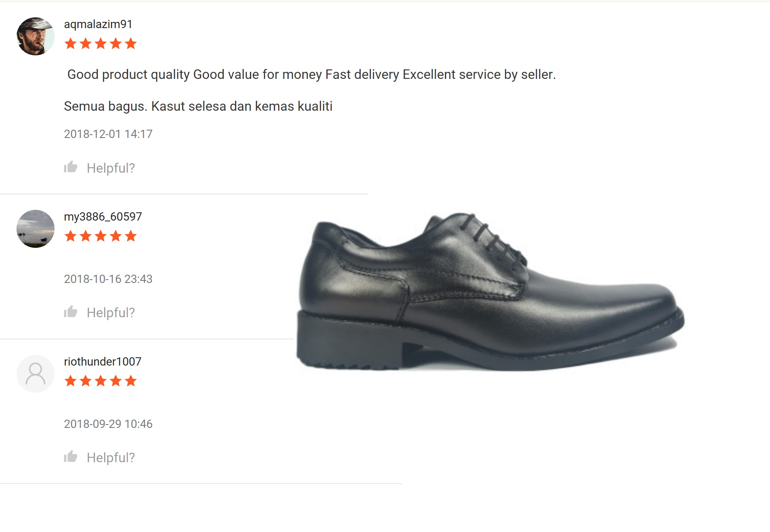Open my3886_60597's profile
Image resolution: width=770 pixels, height=532 pixels.
103,216
